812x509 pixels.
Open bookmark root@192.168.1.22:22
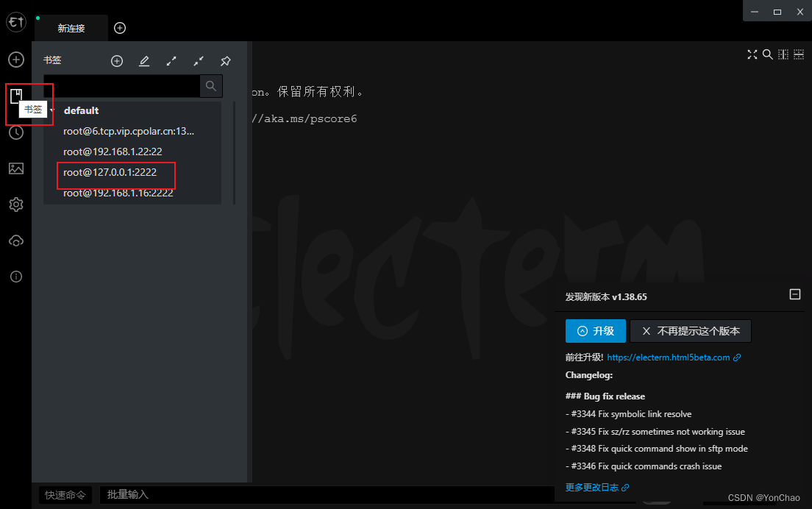(x=113, y=152)
